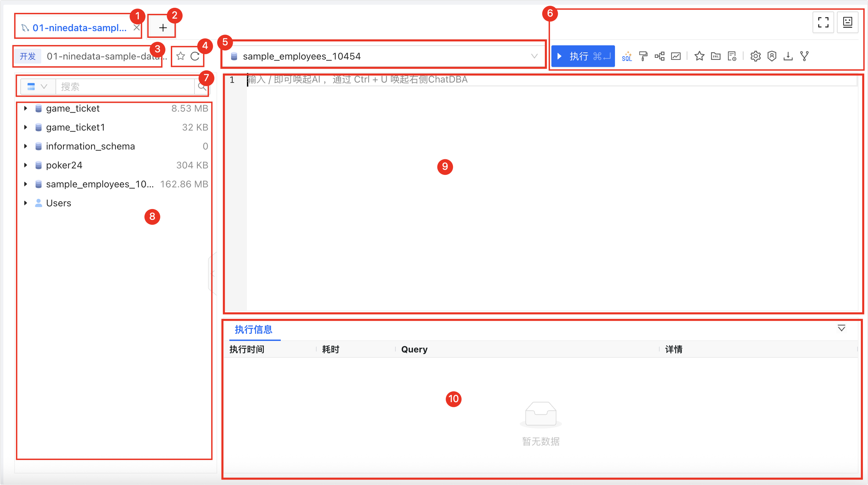Open the sample_employees_10454 database dropdown

tap(384, 56)
